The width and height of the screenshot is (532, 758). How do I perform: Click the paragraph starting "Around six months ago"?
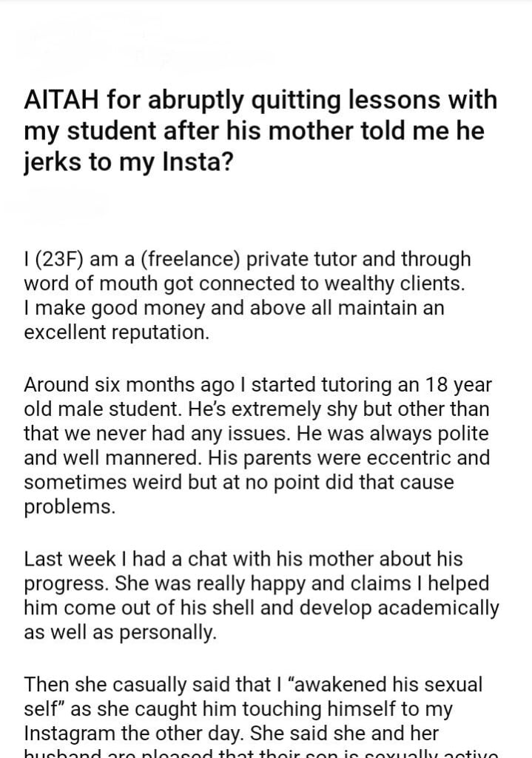coord(257,446)
